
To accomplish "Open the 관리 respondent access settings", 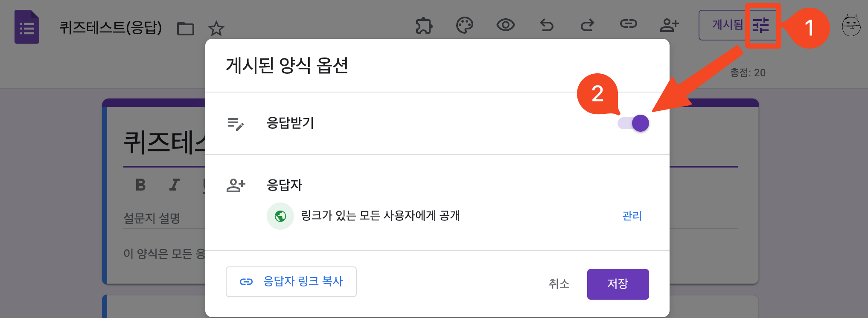I will pos(632,216).
